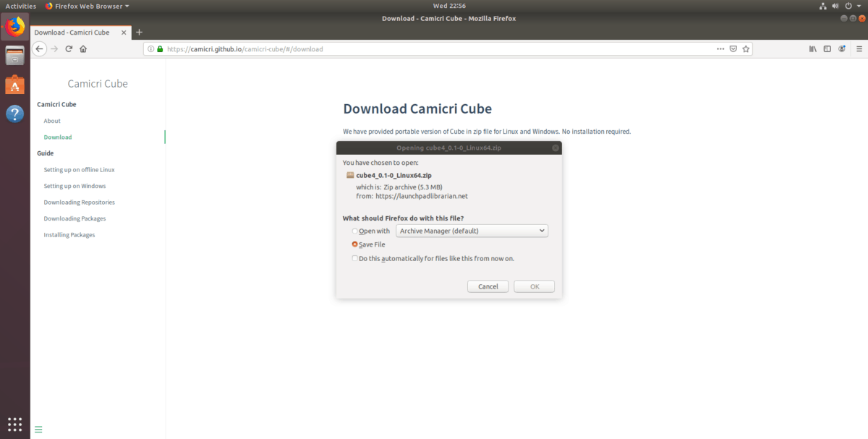Open the site information icon in the address bar
The width and height of the screenshot is (868, 439).
point(150,49)
